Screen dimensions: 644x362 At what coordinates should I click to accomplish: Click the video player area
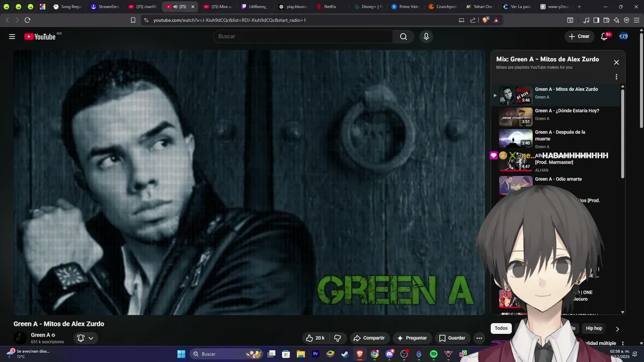249,182
